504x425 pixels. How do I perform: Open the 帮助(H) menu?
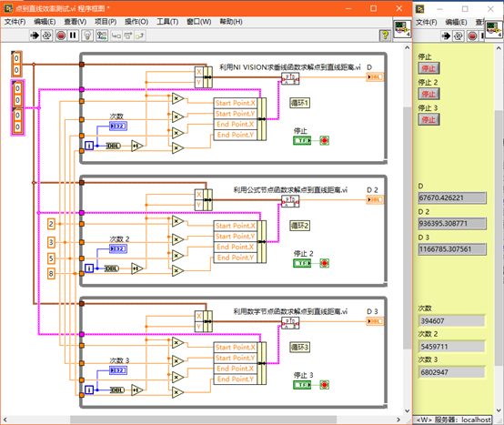click(231, 22)
